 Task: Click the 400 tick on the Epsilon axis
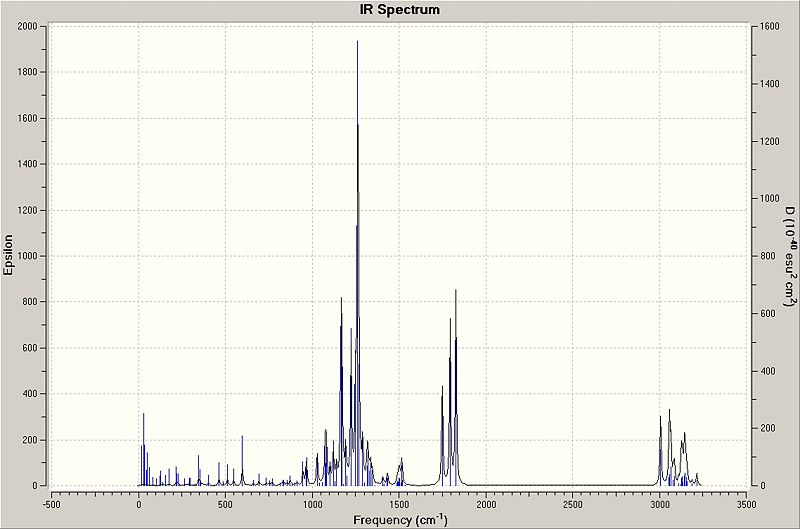tap(30, 394)
